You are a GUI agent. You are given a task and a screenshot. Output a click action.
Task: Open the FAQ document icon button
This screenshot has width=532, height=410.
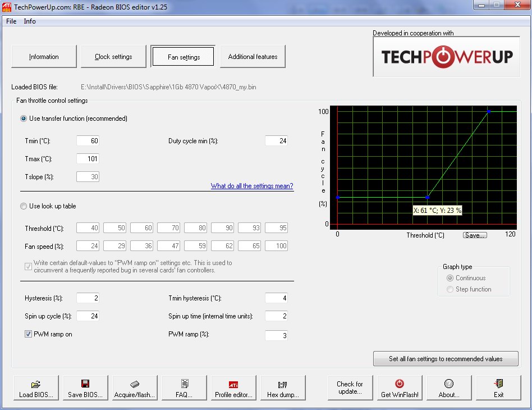[184, 388]
